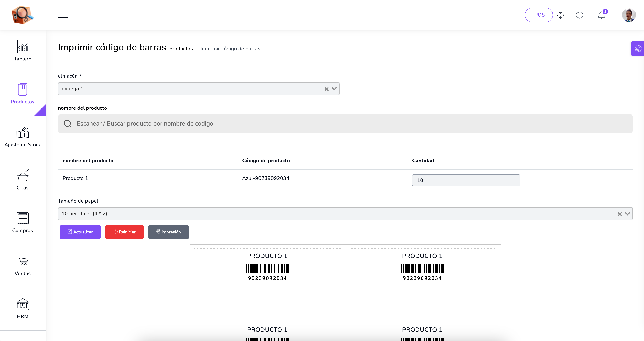Click the Actualizar button
Image resolution: width=644 pixels, height=341 pixels.
(x=80, y=232)
